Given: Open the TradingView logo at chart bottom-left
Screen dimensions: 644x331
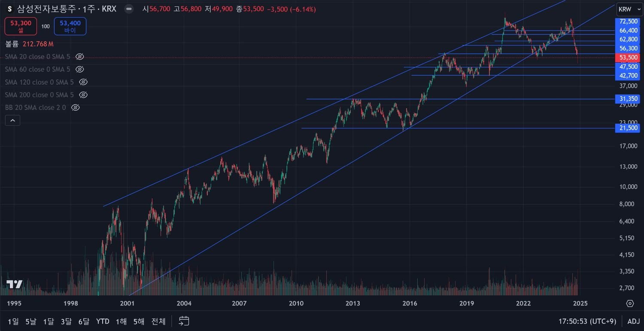Looking at the screenshot, I should click(x=14, y=284).
